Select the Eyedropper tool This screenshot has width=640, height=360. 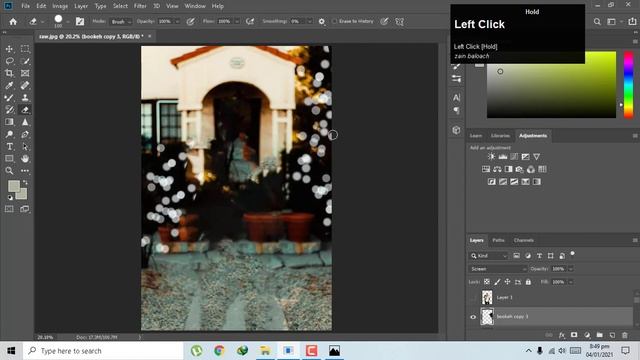click(9, 85)
